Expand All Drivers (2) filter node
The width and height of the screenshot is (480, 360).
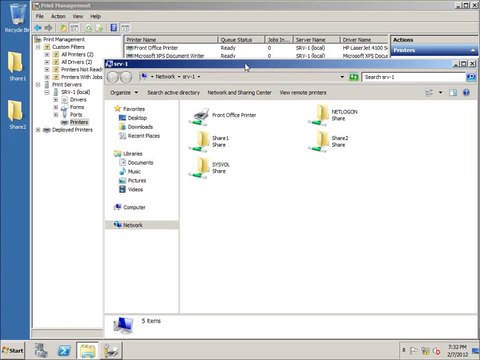pyautogui.click(x=47, y=62)
